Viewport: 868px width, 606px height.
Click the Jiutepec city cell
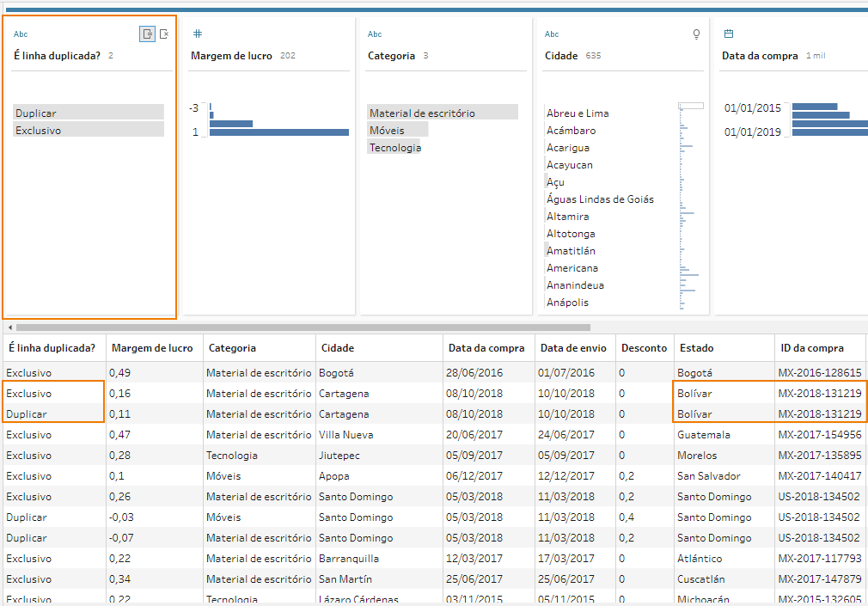click(379, 456)
